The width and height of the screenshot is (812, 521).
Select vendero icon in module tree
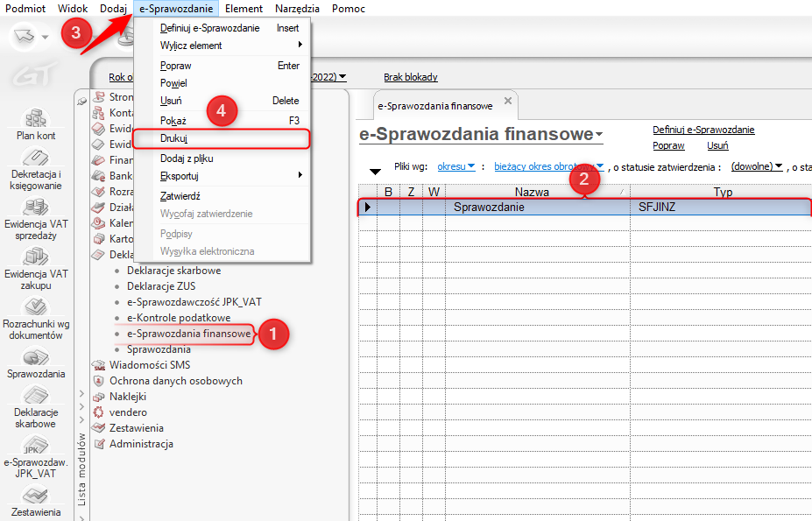pos(98,412)
